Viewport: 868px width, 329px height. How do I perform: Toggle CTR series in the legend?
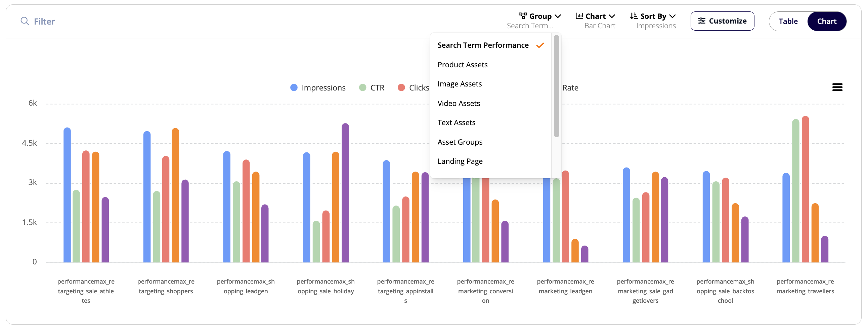click(x=372, y=88)
